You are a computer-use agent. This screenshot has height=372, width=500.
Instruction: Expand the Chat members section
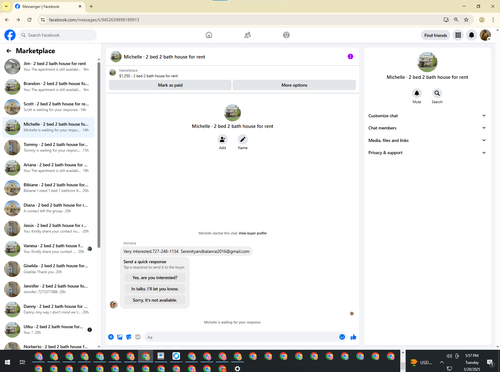427,128
